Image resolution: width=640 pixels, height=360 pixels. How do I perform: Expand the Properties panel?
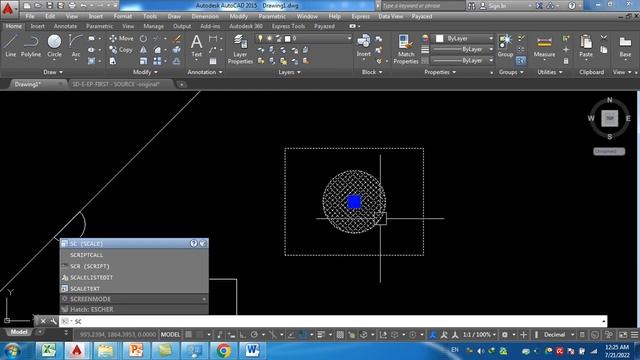pyautogui.click(x=440, y=72)
